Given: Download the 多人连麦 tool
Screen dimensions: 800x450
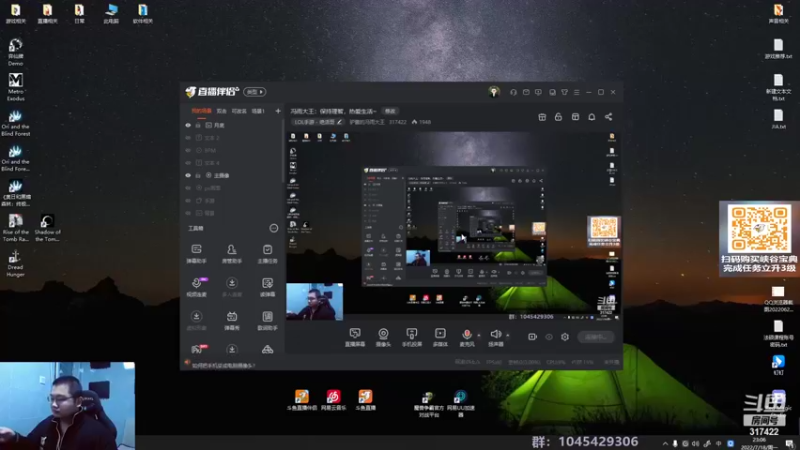Looking at the screenshot, I should point(232,287).
